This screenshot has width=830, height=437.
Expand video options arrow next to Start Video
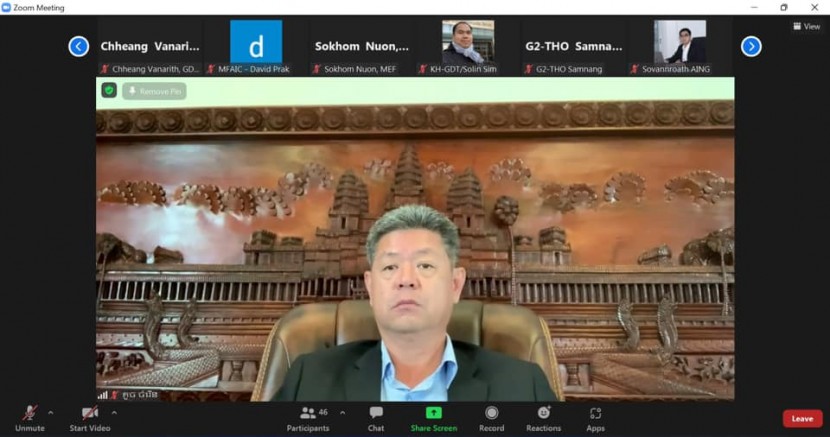[114, 412]
